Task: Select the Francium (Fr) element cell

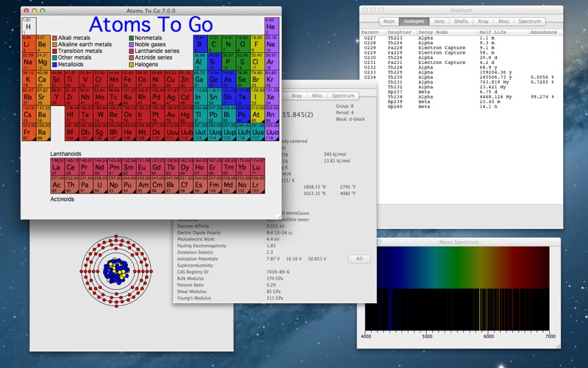Action: pos(29,132)
